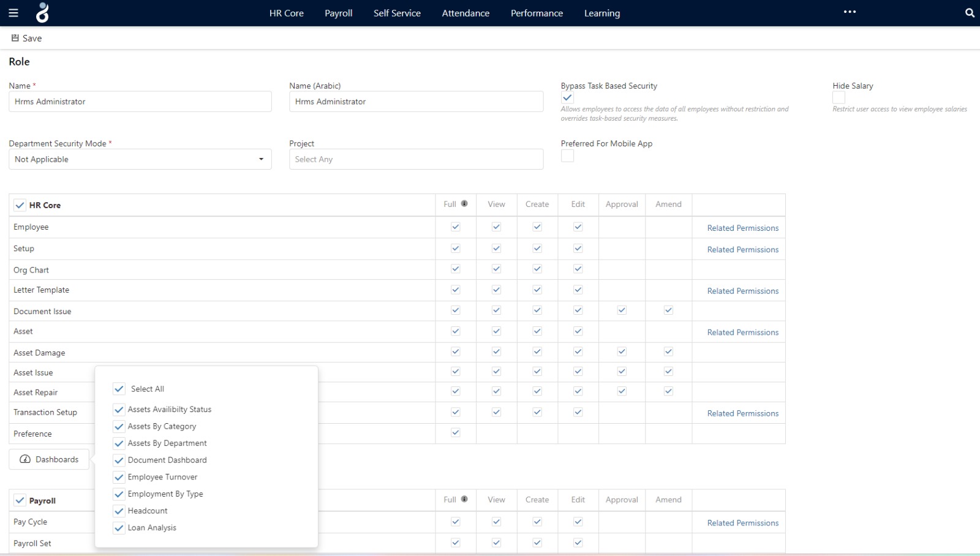
Task: Uncheck the Headcount dashboard option
Action: pyautogui.click(x=119, y=511)
